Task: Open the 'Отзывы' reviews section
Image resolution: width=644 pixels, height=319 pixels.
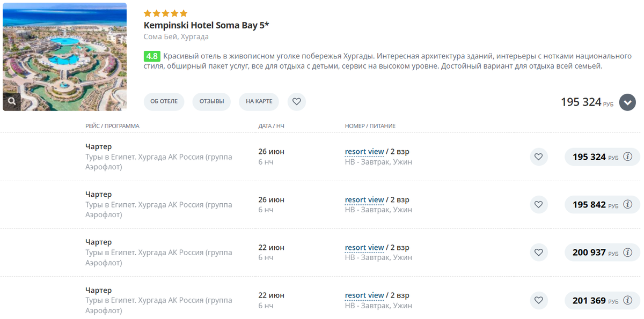Action: (x=211, y=101)
